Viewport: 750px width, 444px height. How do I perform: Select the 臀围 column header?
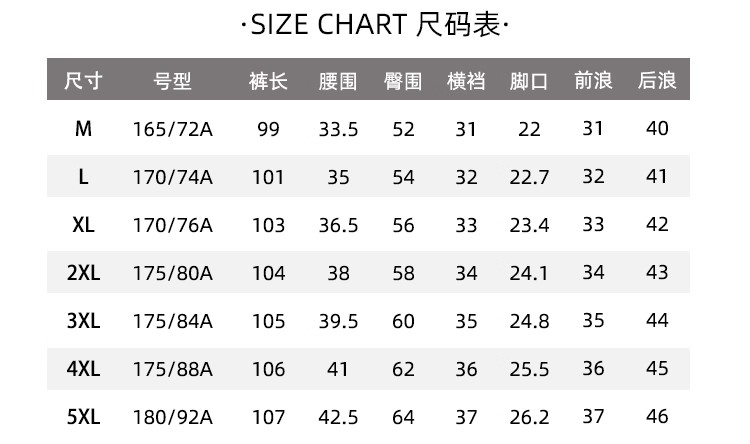403,81
